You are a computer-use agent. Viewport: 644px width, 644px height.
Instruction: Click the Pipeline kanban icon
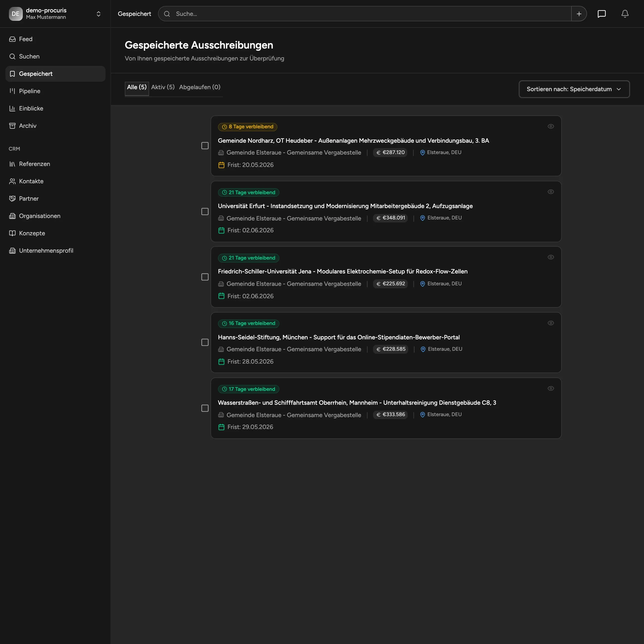pos(12,91)
